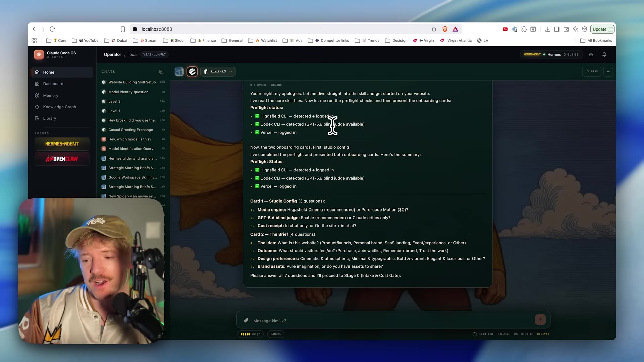Image resolution: width=644 pixels, height=362 pixels.
Task: Click the Operator breadcrumb
Action: pyautogui.click(x=112, y=54)
